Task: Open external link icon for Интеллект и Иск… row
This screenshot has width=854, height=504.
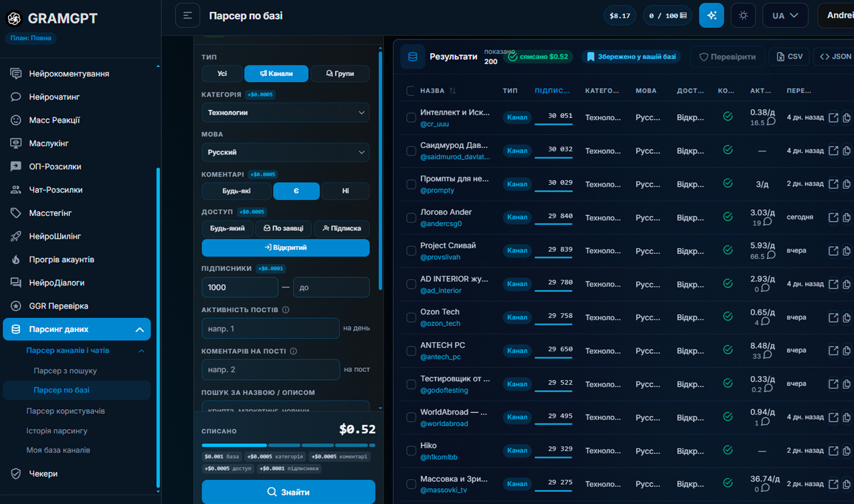Action: coord(833,117)
